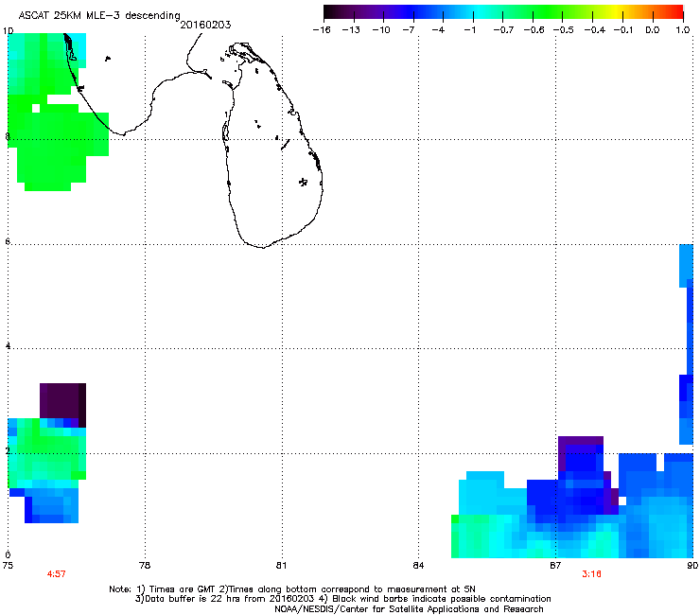Click the longitude axis label '90'
The height and width of the screenshot is (615, 700).
(x=692, y=566)
